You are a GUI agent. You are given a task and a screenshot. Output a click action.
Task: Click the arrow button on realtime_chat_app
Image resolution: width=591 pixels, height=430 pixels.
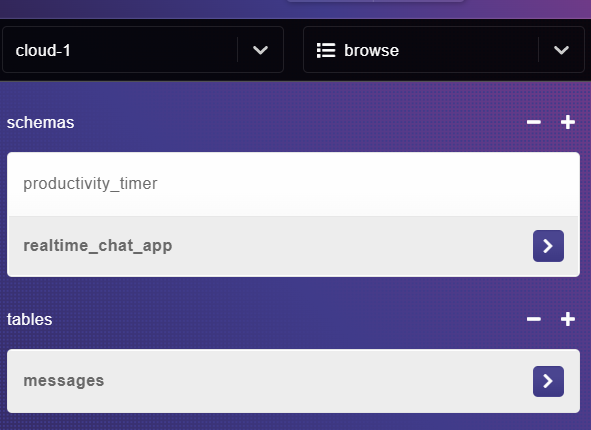click(x=548, y=246)
